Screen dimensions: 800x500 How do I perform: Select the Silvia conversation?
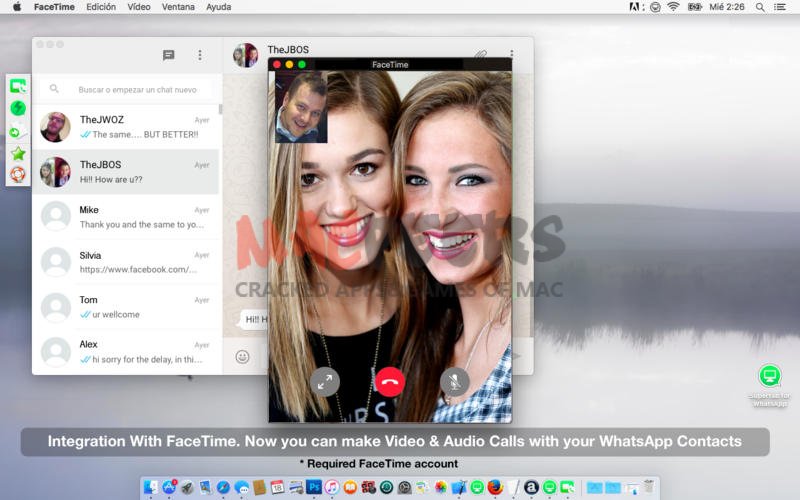[x=126, y=262]
